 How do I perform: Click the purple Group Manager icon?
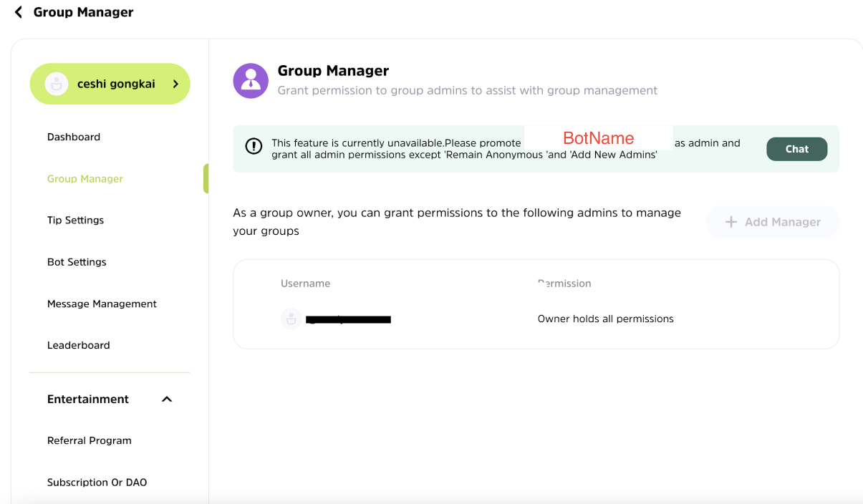251,81
